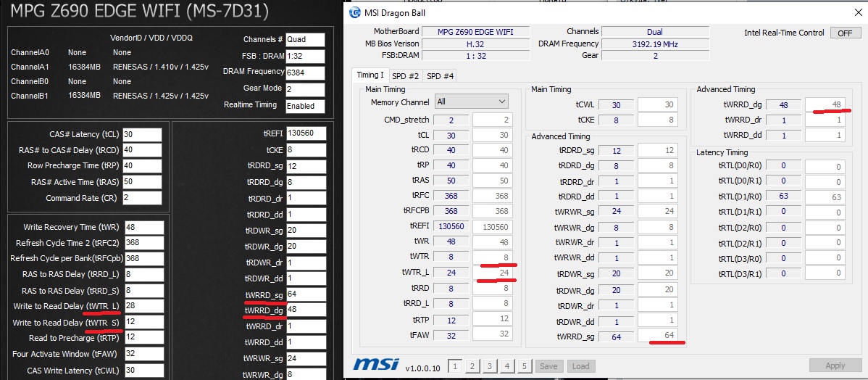Click tREFI field in left window

(306, 133)
